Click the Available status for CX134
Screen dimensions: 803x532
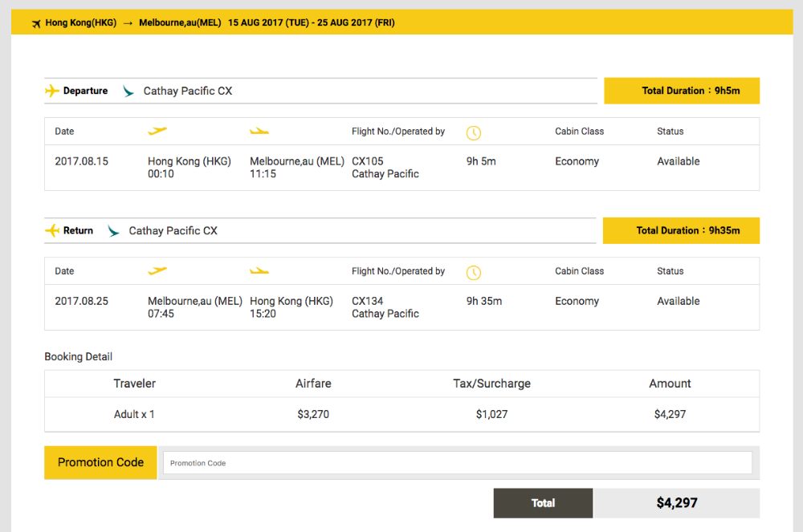pos(678,301)
